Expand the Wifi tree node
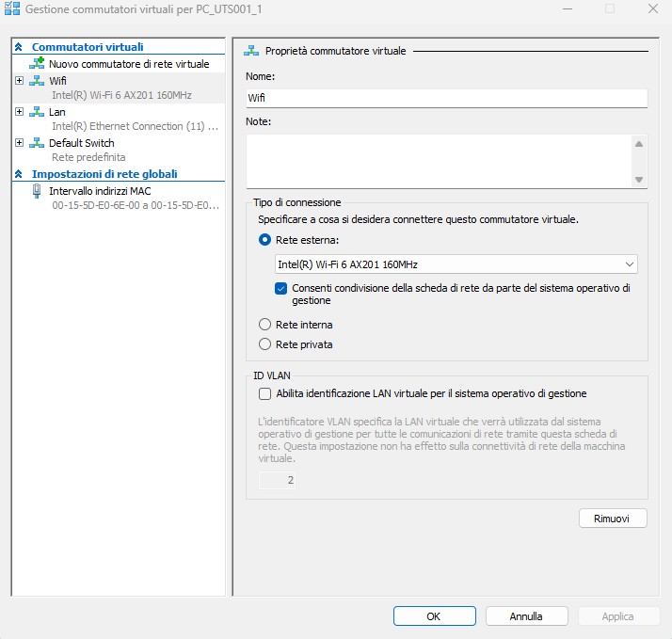Viewport: 672px width, 639px height. [19, 81]
